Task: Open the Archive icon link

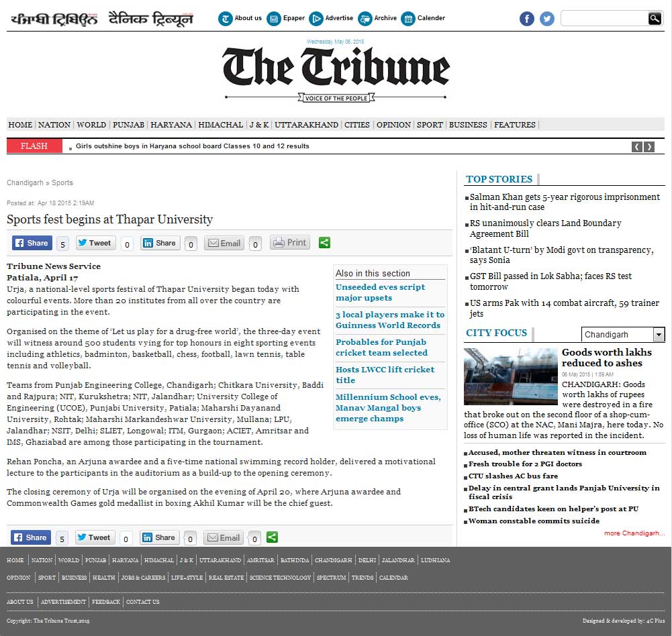Action: (x=377, y=18)
